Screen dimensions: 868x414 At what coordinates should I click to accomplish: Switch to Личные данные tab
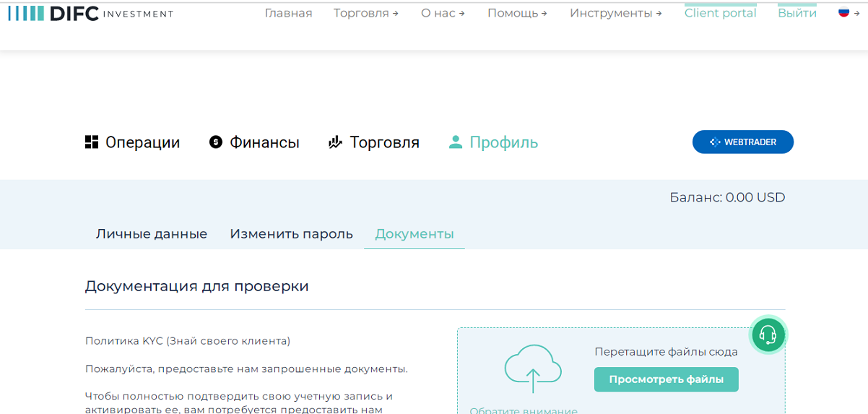(152, 234)
